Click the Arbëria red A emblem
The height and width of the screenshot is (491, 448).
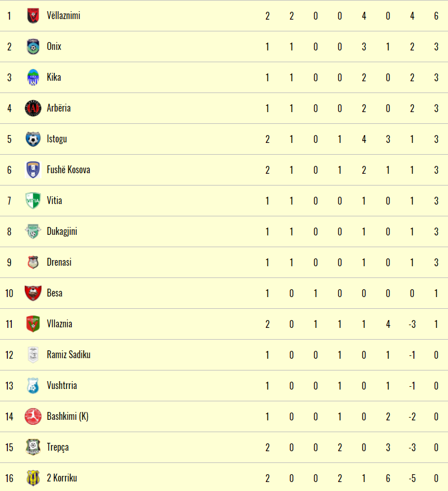33,108
